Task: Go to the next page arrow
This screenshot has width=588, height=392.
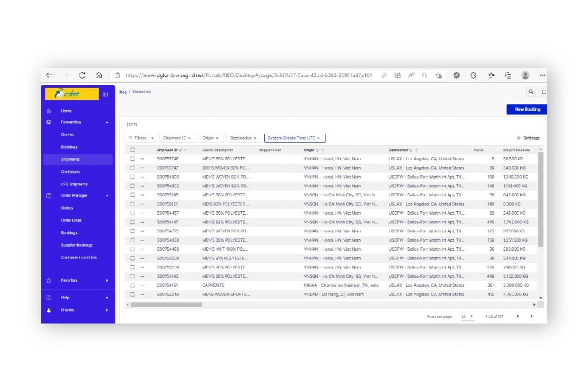Action: pos(531,316)
